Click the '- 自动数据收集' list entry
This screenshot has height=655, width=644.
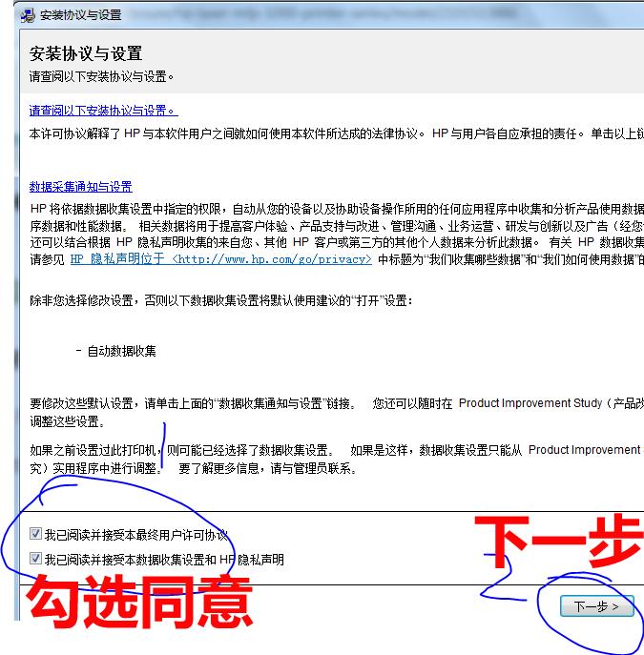116,351
